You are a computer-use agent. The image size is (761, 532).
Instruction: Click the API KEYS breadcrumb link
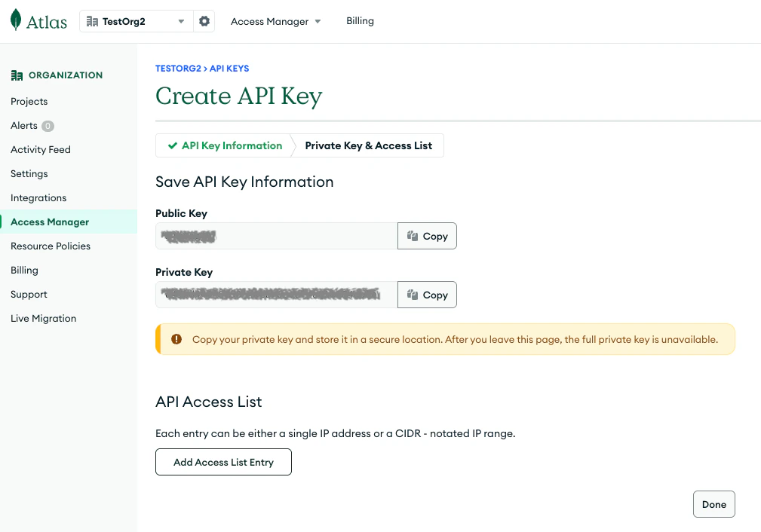tap(229, 69)
